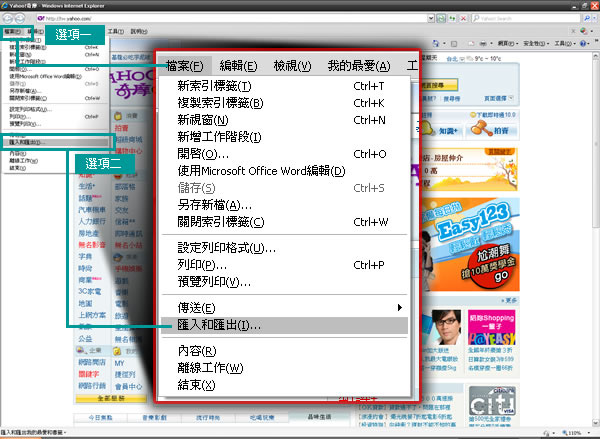Click 檔案(F) in the magnified menu bar
Viewport: 600px width, 439px height.
coord(184,66)
